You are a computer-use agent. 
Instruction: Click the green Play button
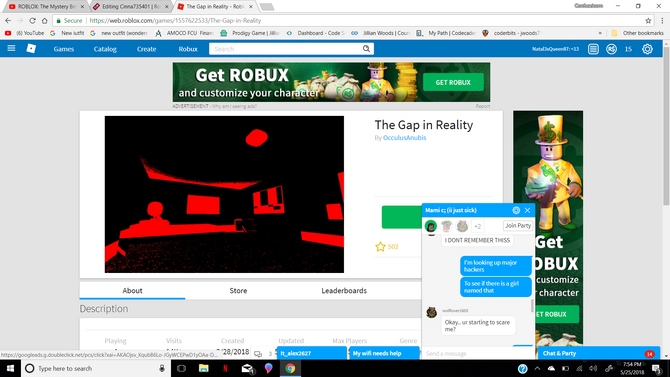coord(401,217)
